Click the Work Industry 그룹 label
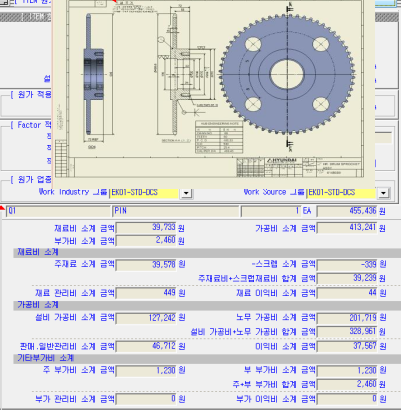 click(73, 192)
